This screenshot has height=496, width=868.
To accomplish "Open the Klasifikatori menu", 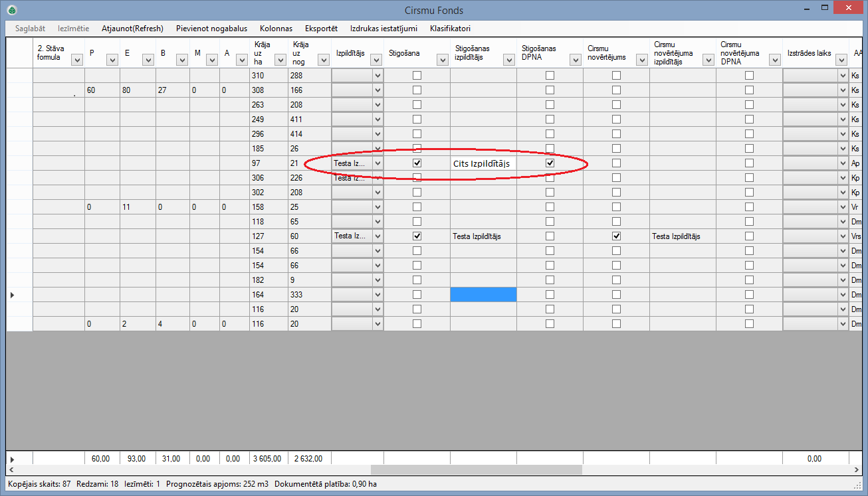I will (x=450, y=29).
